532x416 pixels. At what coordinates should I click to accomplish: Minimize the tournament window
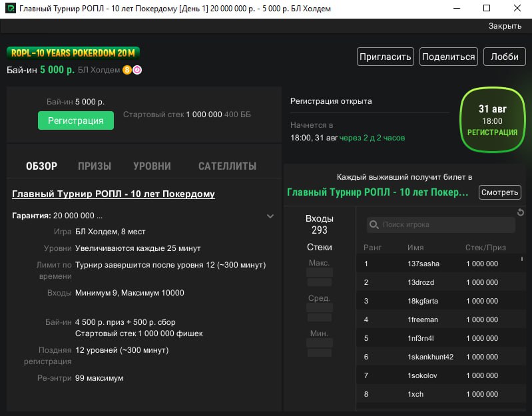(x=457, y=8)
